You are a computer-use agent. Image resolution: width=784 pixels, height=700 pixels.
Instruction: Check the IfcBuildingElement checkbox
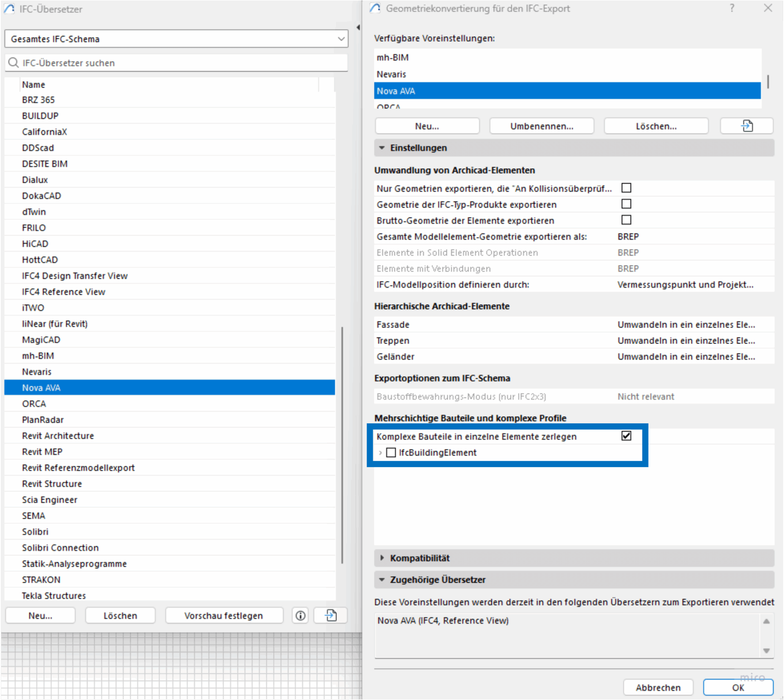click(x=391, y=453)
